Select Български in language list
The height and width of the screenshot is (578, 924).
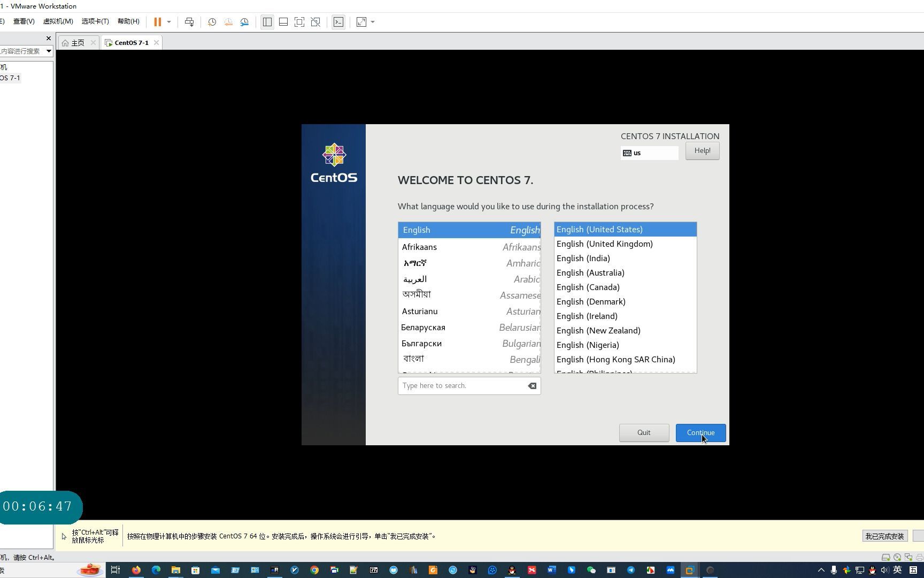tap(469, 343)
